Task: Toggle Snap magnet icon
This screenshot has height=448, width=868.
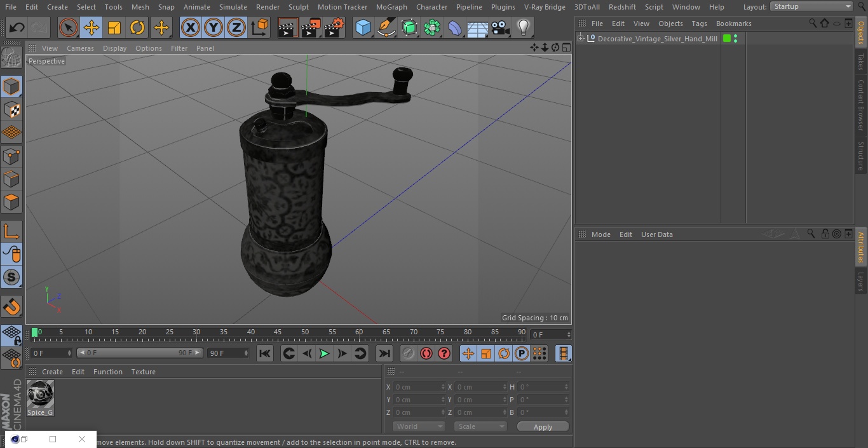Action: (x=11, y=307)
